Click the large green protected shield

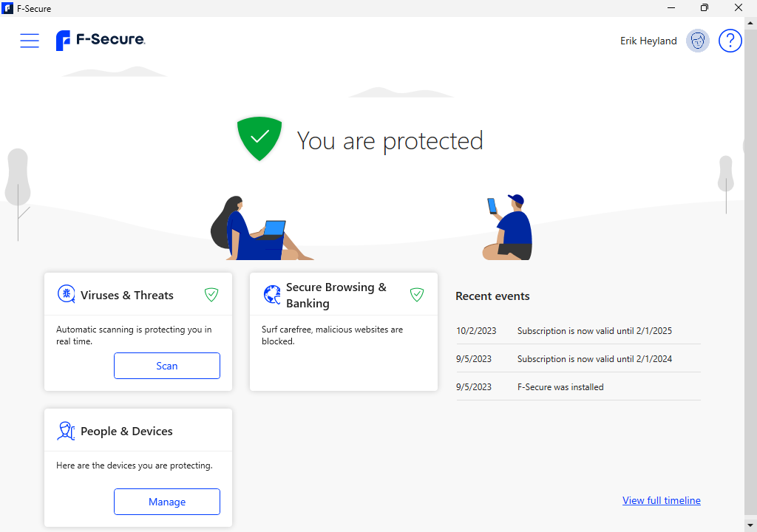click(x=259, y=138)
